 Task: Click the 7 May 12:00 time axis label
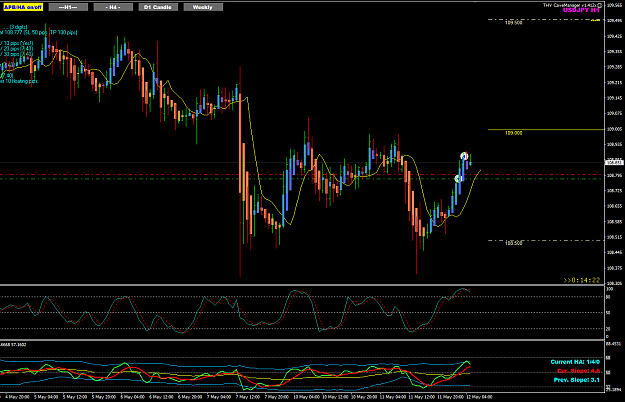(248, 397)
